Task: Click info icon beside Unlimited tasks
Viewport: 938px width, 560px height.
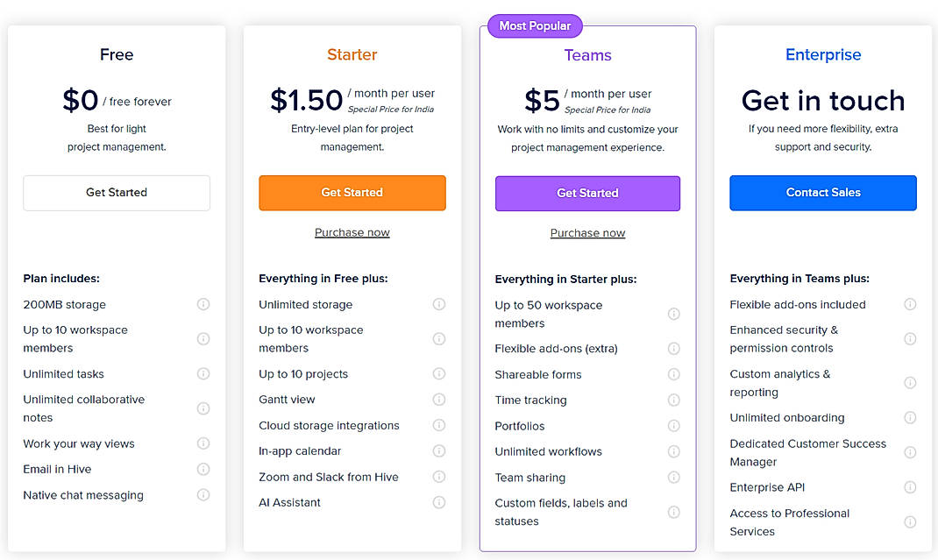Action: (x=203, y=373)
